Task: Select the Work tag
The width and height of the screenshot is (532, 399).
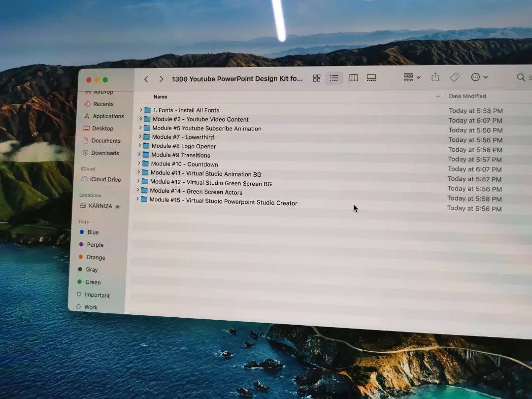Action: coord(87,307)
